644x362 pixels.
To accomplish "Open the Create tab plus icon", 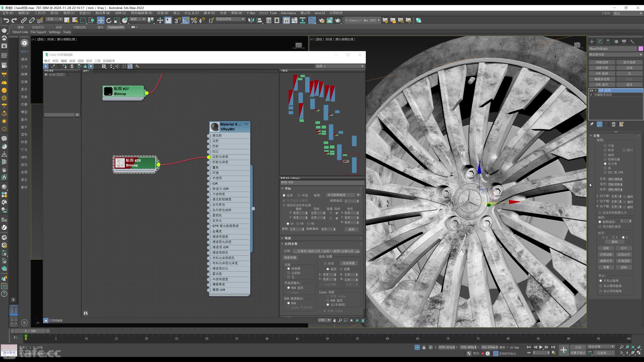I will 592,41.
